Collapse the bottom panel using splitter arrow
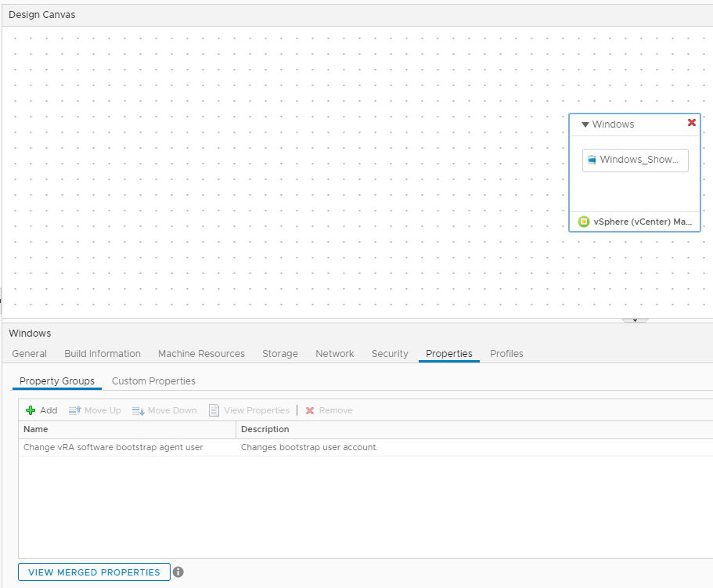 point(635,320)
